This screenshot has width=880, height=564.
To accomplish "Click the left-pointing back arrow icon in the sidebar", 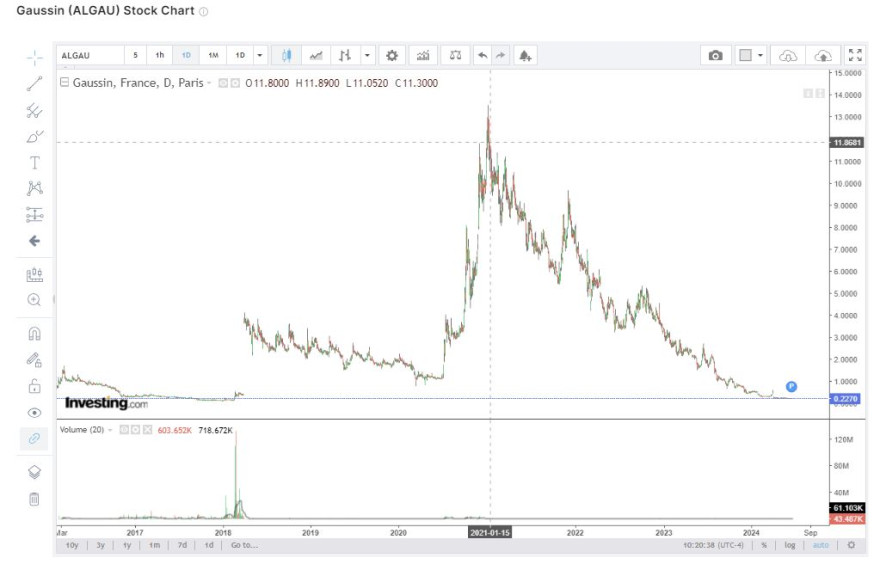I will point(34,241).
